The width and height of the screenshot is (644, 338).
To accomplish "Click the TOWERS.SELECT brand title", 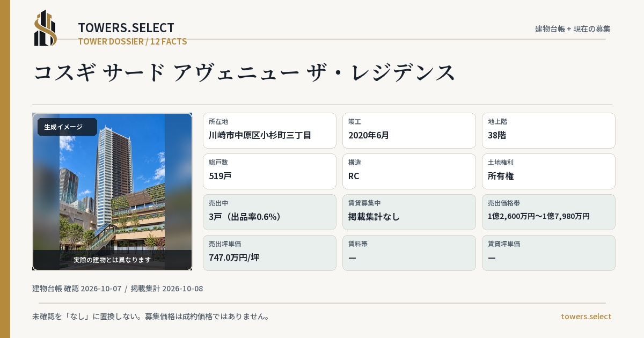I will point(126,28).
